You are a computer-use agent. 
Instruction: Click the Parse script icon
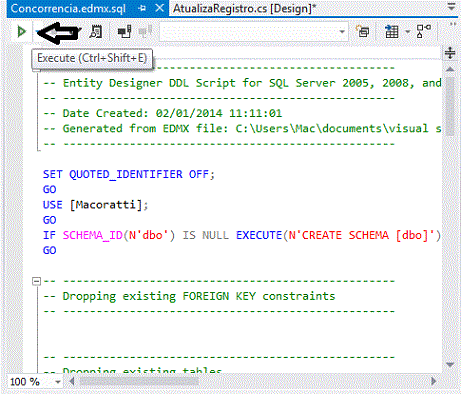96,32
